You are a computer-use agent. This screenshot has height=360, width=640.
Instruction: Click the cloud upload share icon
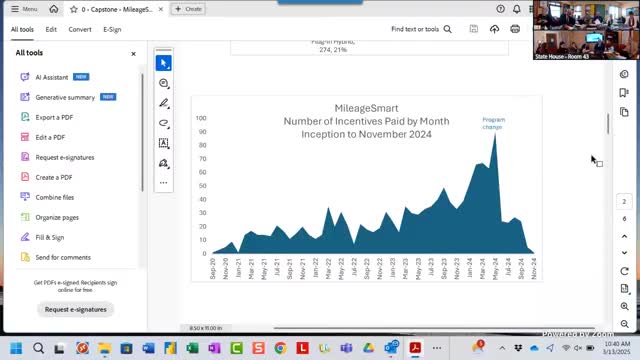coord(494,29)
